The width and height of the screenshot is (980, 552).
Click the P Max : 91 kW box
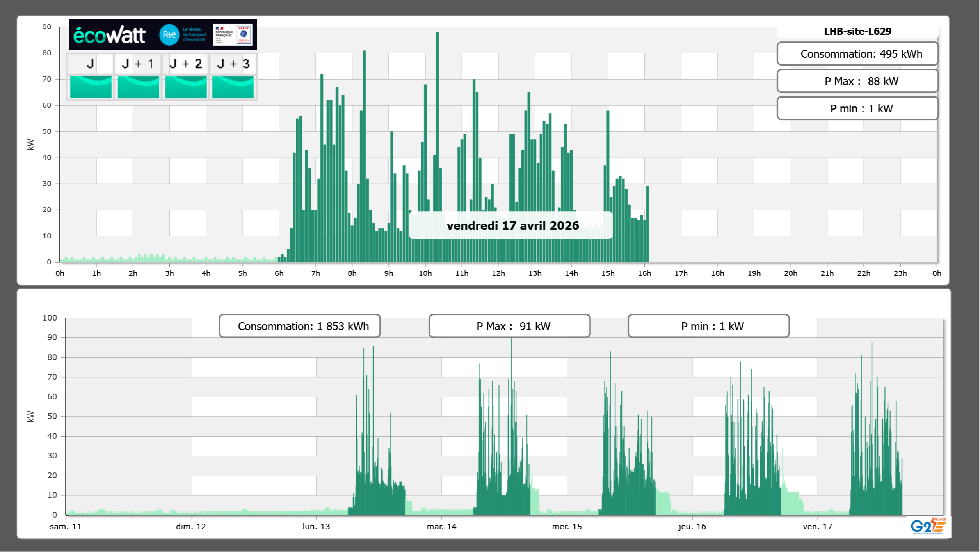pyautogui.click(x=509, y=326)
